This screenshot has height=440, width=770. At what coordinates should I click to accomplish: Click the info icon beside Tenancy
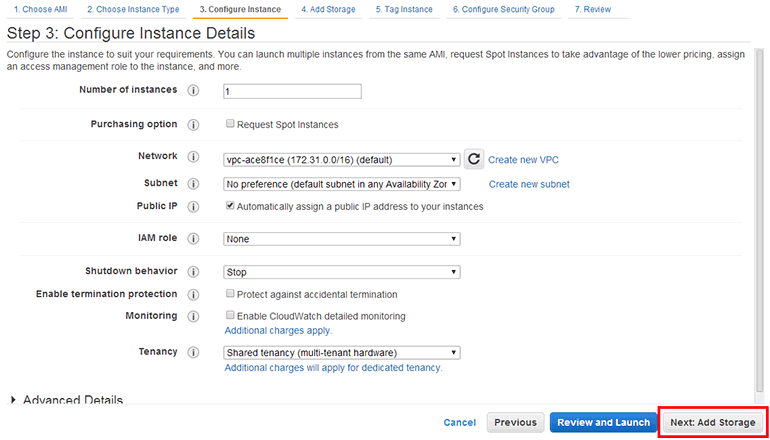tap(193, 352)
